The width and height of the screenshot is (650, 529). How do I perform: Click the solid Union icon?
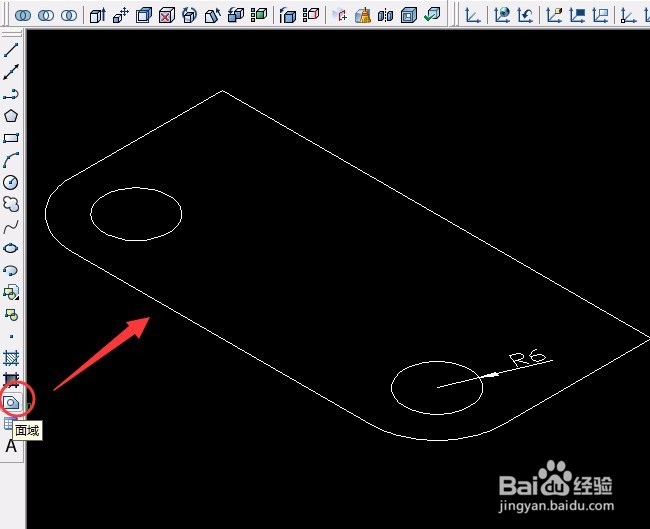[23, 15]
